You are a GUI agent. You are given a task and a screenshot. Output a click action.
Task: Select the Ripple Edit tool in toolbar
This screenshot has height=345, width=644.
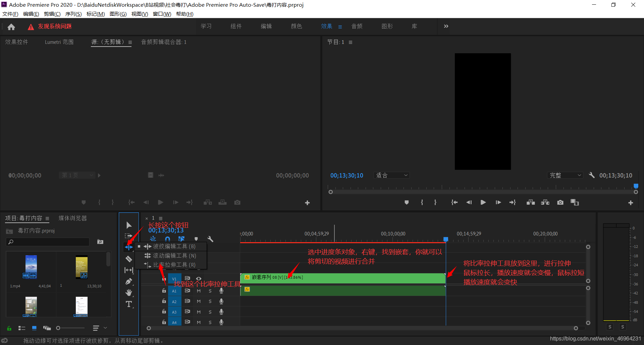pyautogui.click(x=129, y=247)
